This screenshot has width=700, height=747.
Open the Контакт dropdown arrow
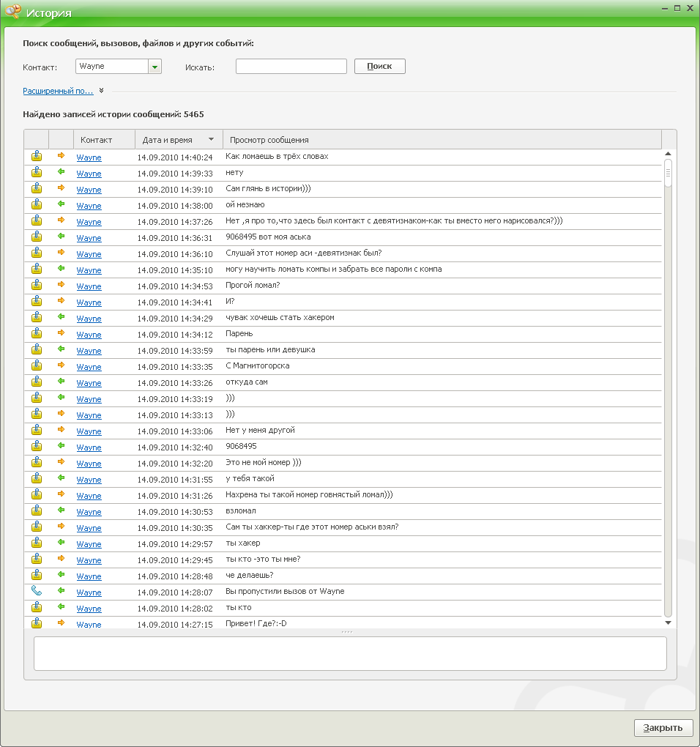pos(154,67)
